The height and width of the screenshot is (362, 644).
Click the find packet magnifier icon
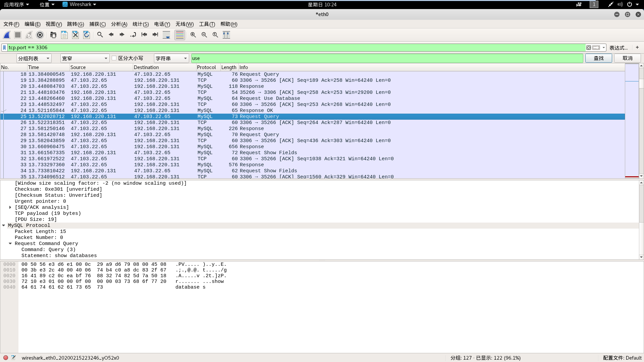point(100,35)
